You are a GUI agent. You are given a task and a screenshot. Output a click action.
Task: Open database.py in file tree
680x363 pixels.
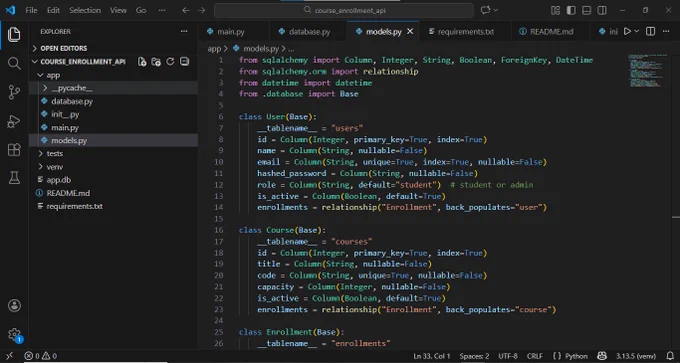(x=72, y=101)
